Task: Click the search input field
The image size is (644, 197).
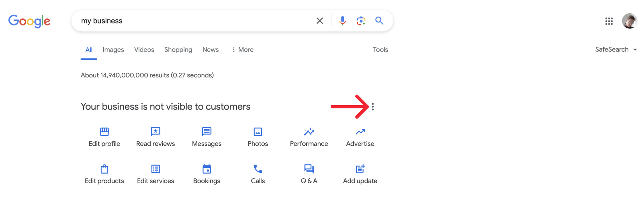Action: point(195,21)
